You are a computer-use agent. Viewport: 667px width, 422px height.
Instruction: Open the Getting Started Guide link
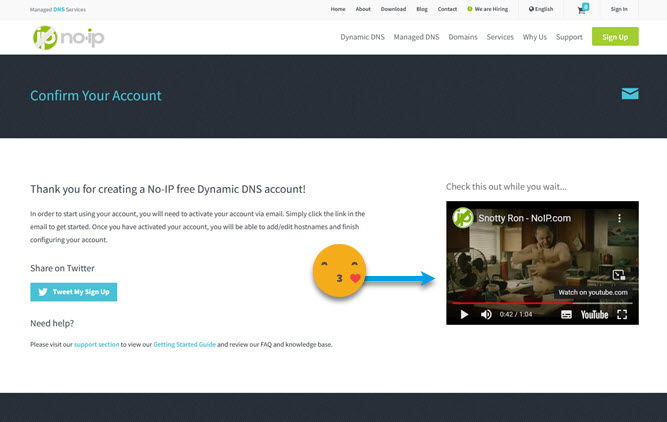(x=184, y=344)
